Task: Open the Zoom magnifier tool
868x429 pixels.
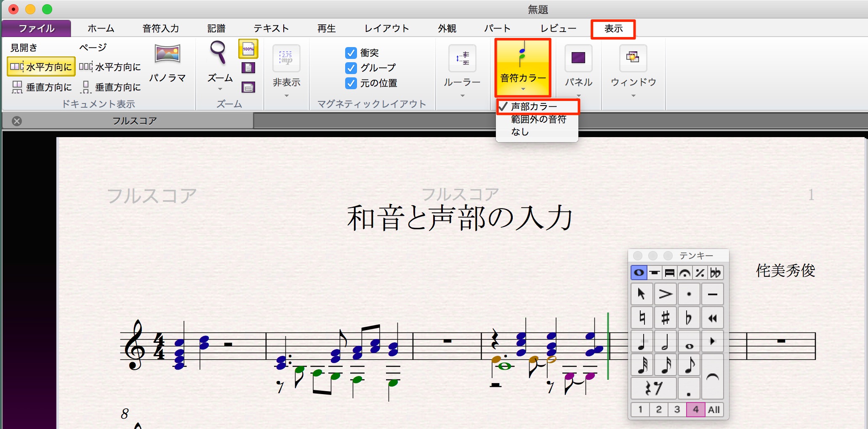Action: click(x=218, y=52)
